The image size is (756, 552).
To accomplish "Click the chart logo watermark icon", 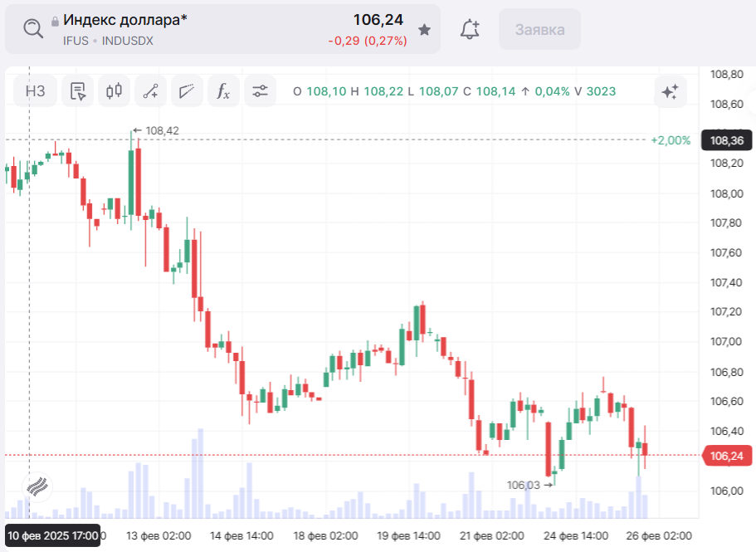I will [x=37, y=487].
